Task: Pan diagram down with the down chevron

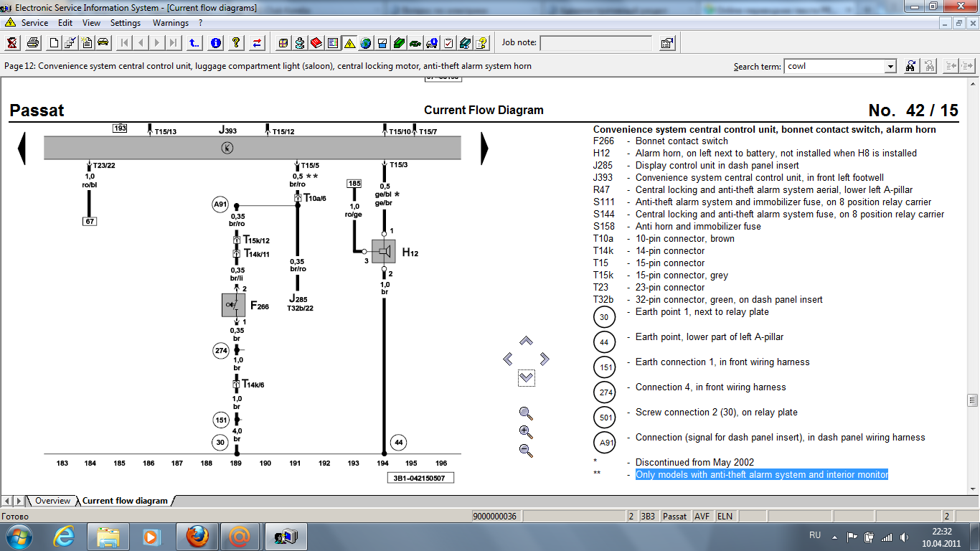Action: (x=526, y=377)
